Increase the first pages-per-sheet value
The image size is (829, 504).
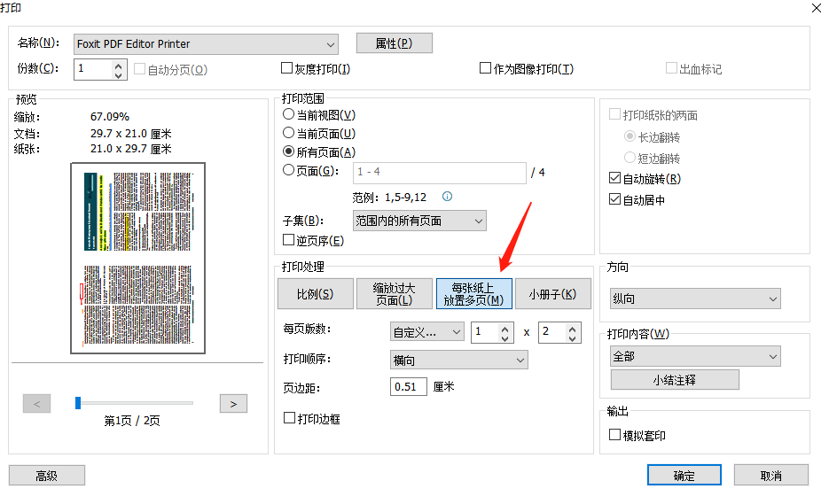point(504,328)
